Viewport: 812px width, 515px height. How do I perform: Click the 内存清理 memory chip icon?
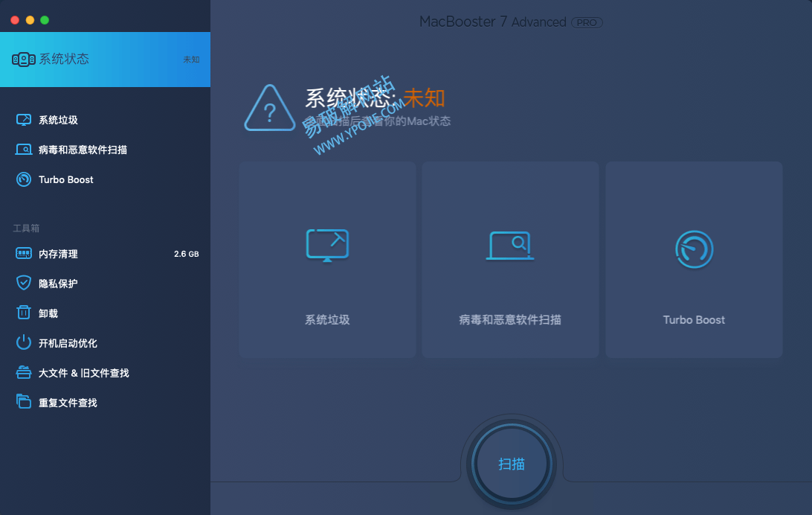[x=23, y=253]
